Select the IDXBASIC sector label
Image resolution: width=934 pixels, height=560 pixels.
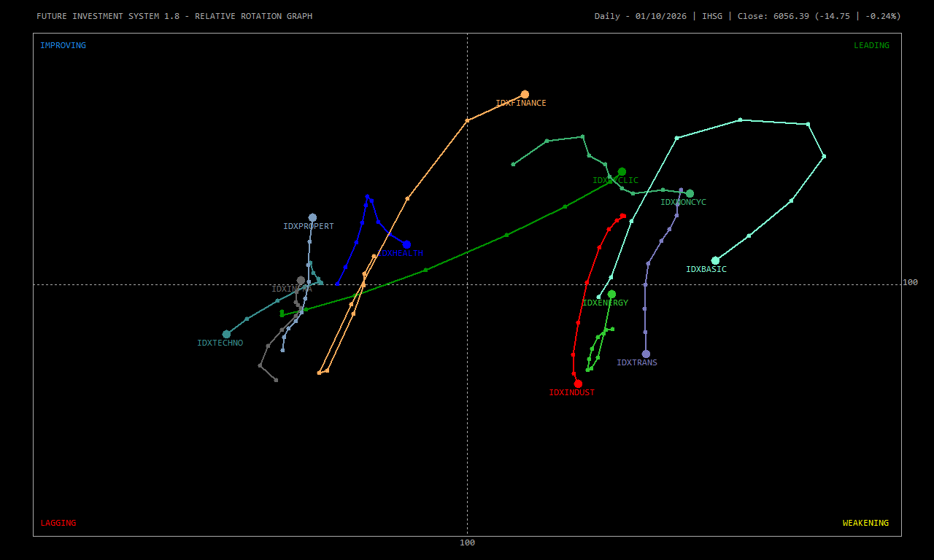tap(706, 270)
